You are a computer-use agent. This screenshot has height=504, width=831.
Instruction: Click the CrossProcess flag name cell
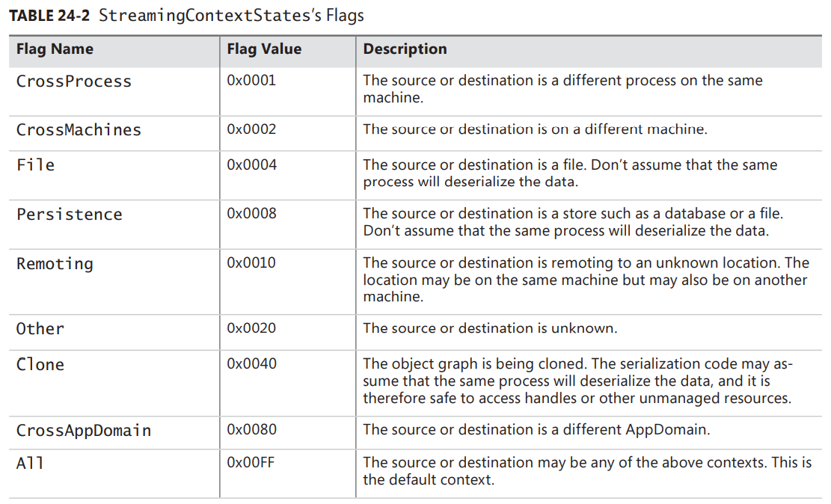coord(73,82)
